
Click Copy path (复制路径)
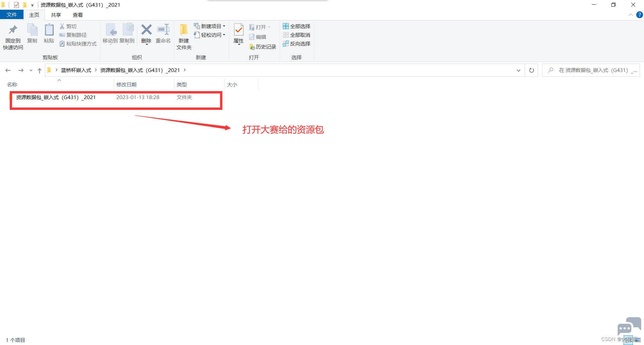[x=73, y=35]
